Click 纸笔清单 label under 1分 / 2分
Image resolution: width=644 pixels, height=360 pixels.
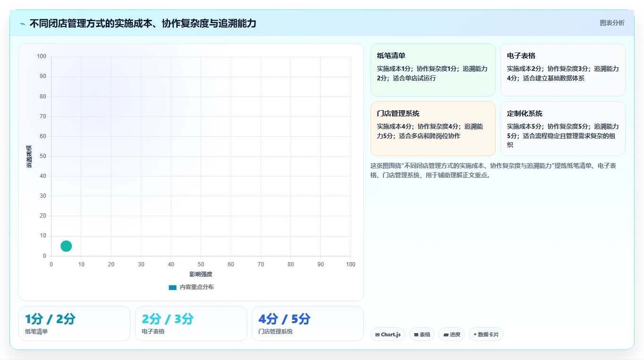click(36, 332)
